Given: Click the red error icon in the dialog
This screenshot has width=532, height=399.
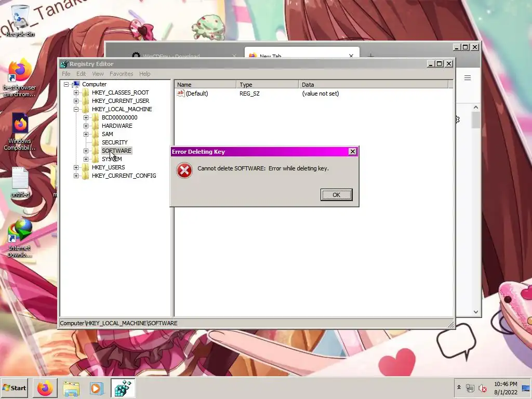Looking at the screenshot, I should tap(184, 170).
